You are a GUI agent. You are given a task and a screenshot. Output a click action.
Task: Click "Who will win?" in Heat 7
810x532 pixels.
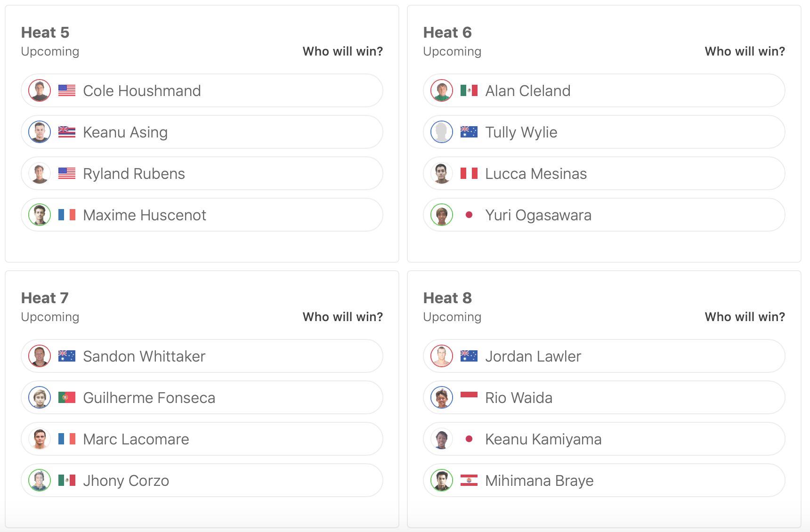coord(342,317)
